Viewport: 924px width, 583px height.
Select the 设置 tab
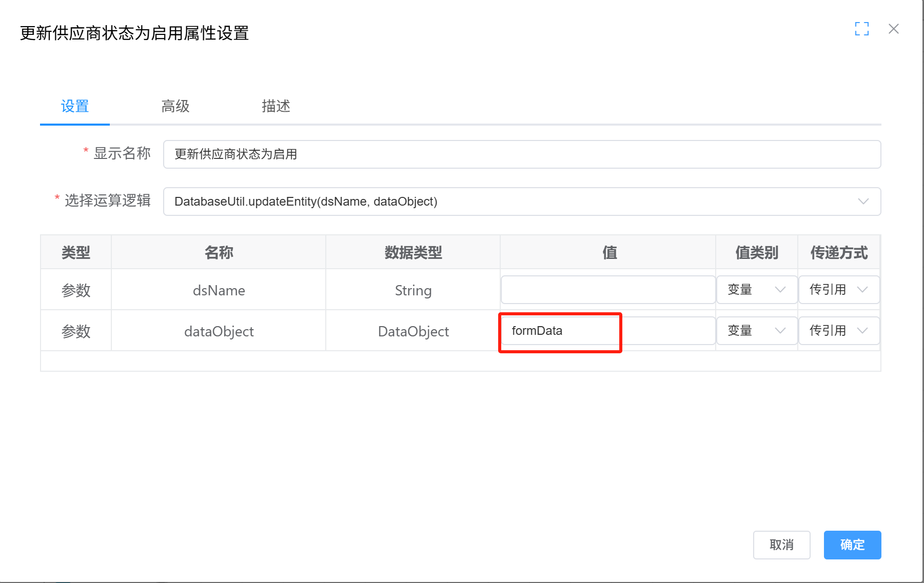point(75,106)
